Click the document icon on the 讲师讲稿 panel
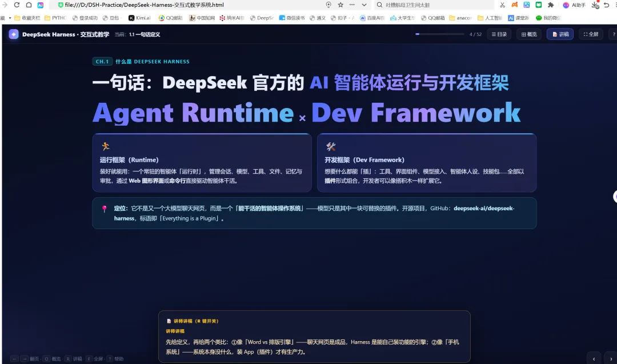617x364 pixels. 169,321
